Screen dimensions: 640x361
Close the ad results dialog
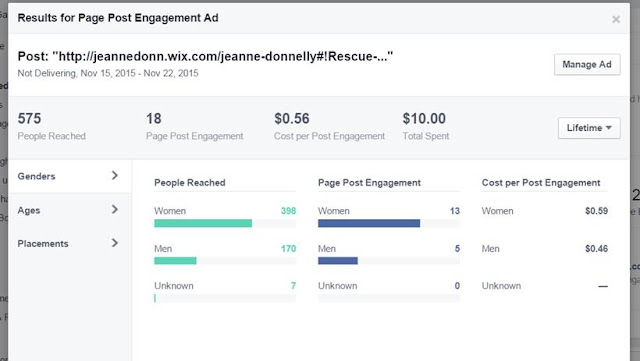616,19
